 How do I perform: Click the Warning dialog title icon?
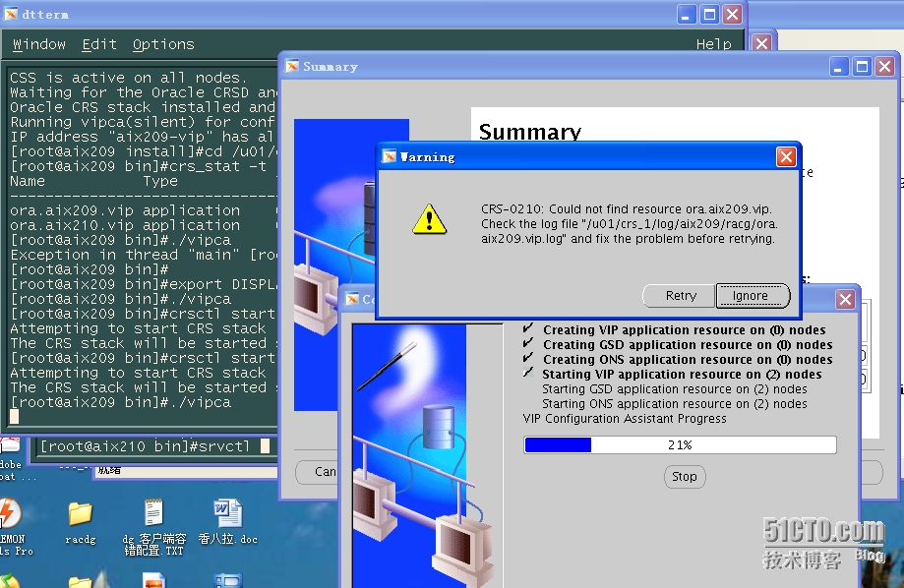point(390,156)
